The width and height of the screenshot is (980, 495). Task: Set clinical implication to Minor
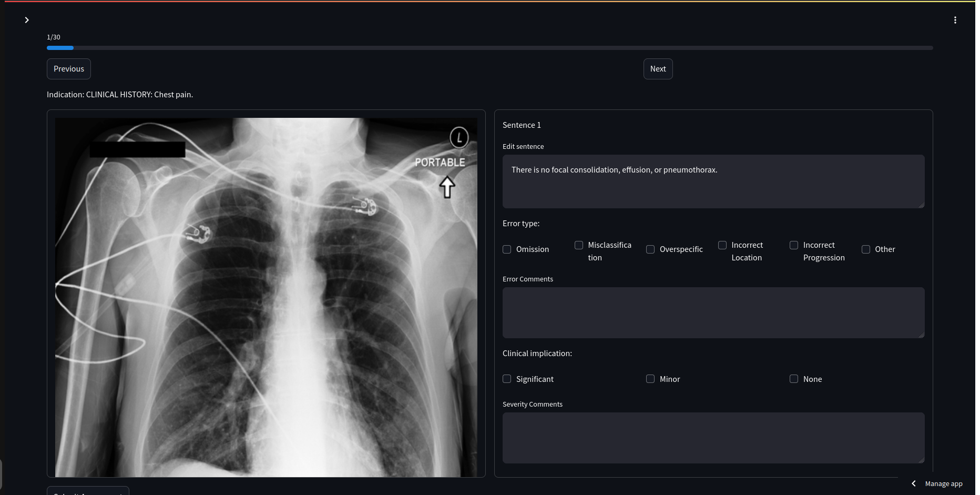click(x=650, y=379)
